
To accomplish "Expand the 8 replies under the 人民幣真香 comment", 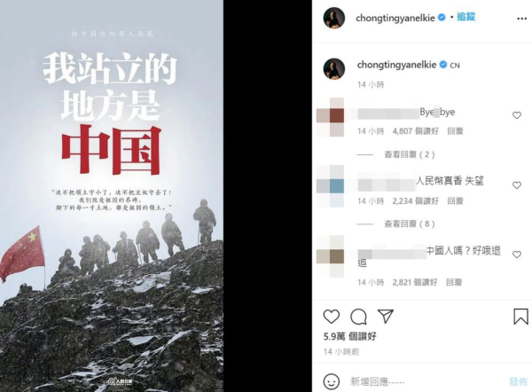I will pyautogui.click(x=409, y=224).
